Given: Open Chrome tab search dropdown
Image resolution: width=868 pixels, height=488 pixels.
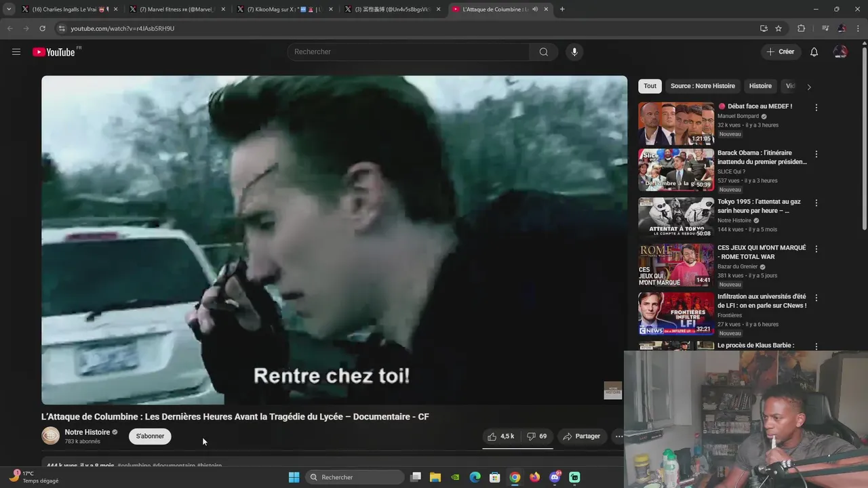Looking at the screenshot, I should click(x=9, y=9).
